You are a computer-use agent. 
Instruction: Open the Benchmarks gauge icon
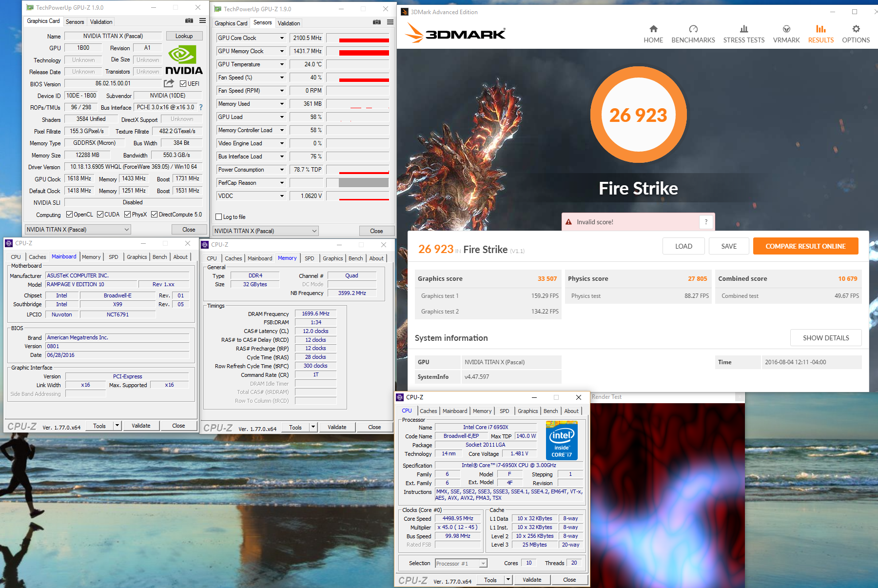coord(693,29)
